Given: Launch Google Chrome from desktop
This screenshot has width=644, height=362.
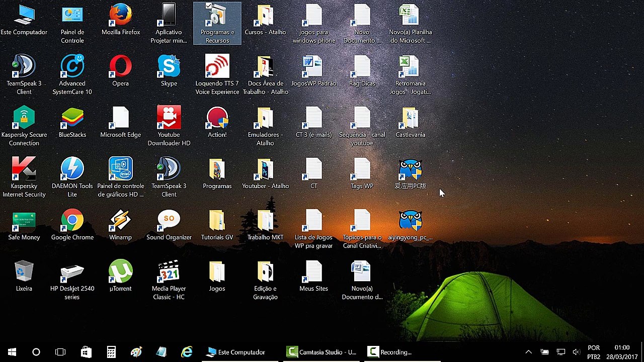Looking at the screenshot, I should [72, 225].
